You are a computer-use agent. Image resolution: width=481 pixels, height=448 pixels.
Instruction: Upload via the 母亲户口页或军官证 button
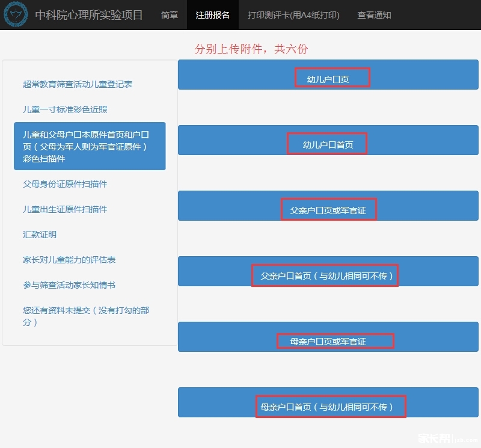(328, 341)
